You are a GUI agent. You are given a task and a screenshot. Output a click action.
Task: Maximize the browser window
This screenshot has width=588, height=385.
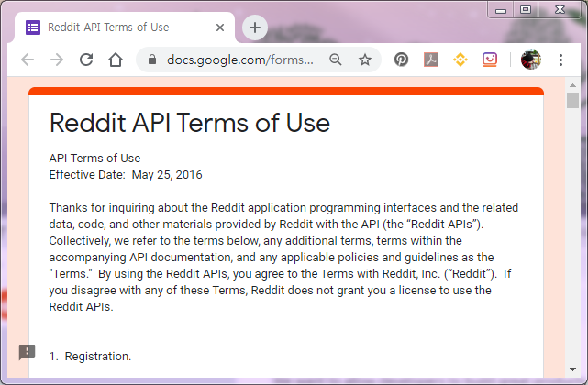[526, 9]
